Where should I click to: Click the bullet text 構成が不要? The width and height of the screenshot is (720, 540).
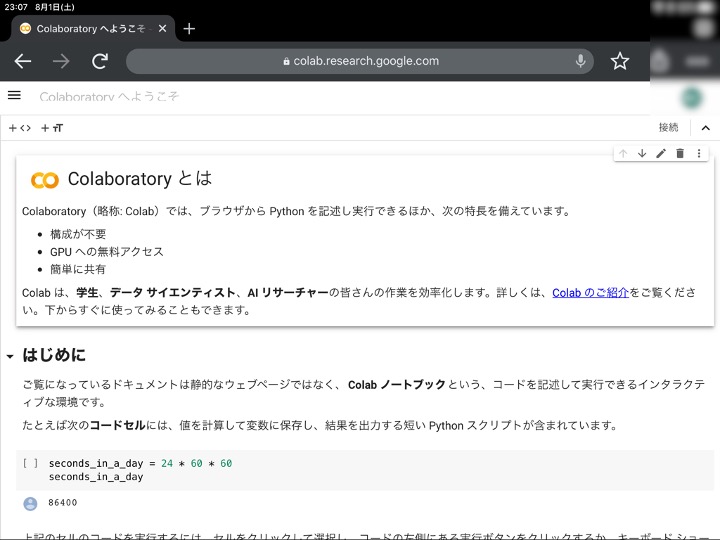pyautogui.click(x=78, y=234)
